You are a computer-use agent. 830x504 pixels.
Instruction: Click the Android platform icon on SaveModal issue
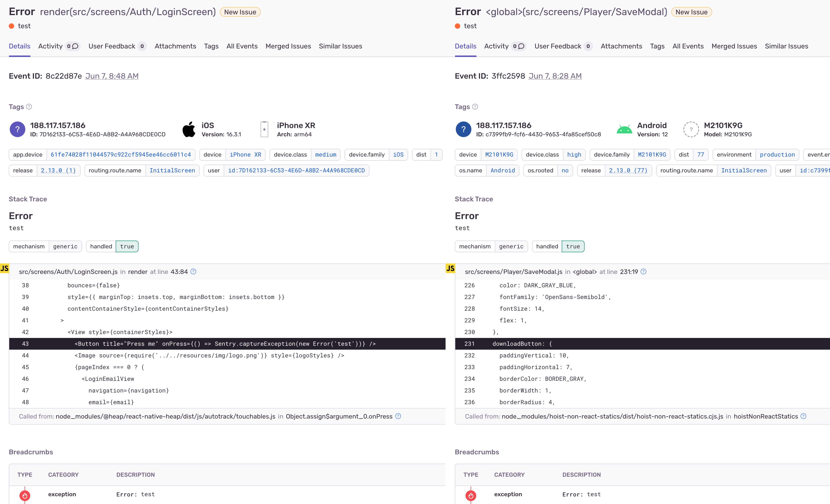(x=624, y=129)
